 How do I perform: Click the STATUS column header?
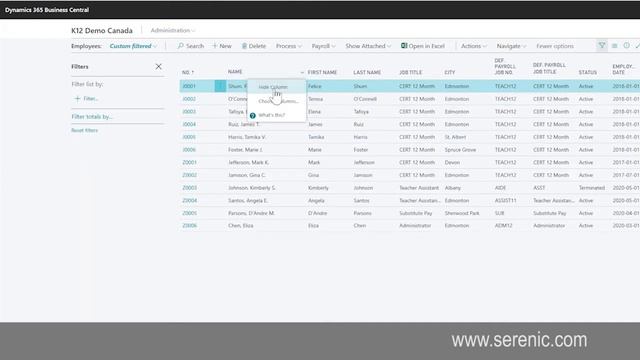[587, 72]
